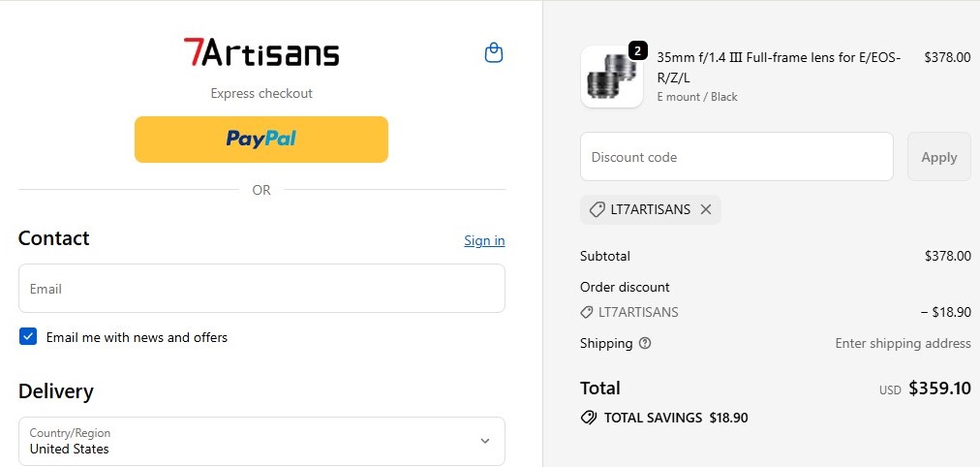The image size is (980, 467).
Task: Click the 35mm lens product thumbnail
Action: [x=611, y=77]
